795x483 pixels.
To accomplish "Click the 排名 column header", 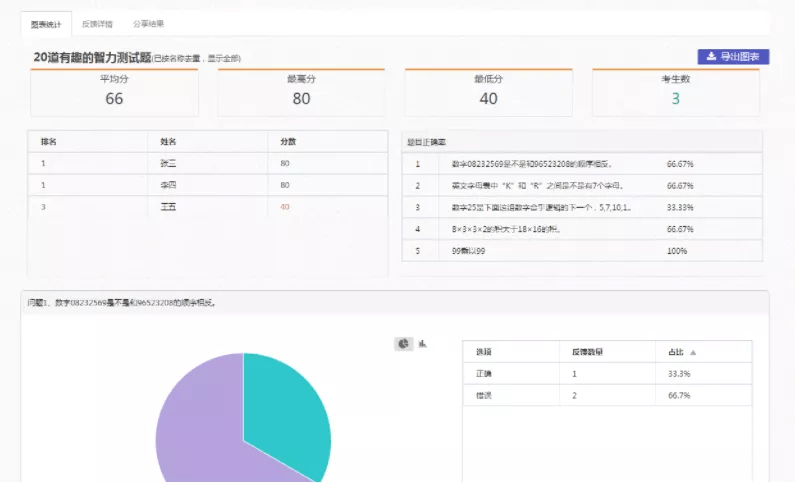I will (49, 142).
